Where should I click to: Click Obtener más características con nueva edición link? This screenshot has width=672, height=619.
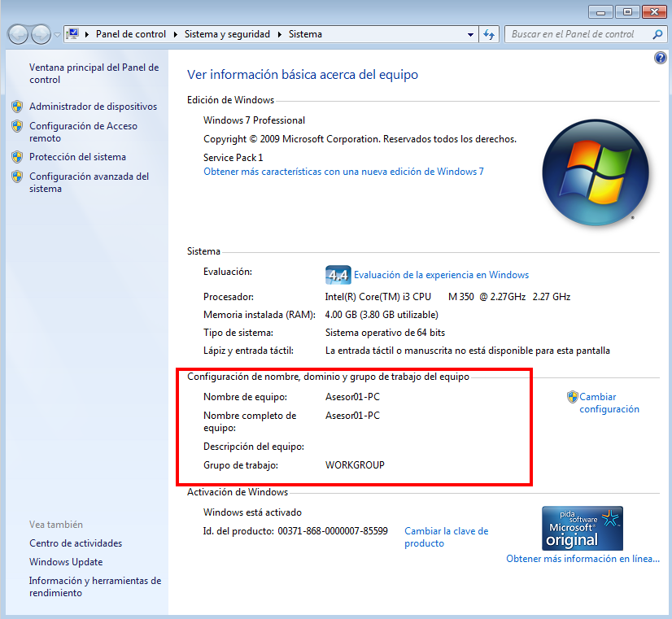(343, 172)
